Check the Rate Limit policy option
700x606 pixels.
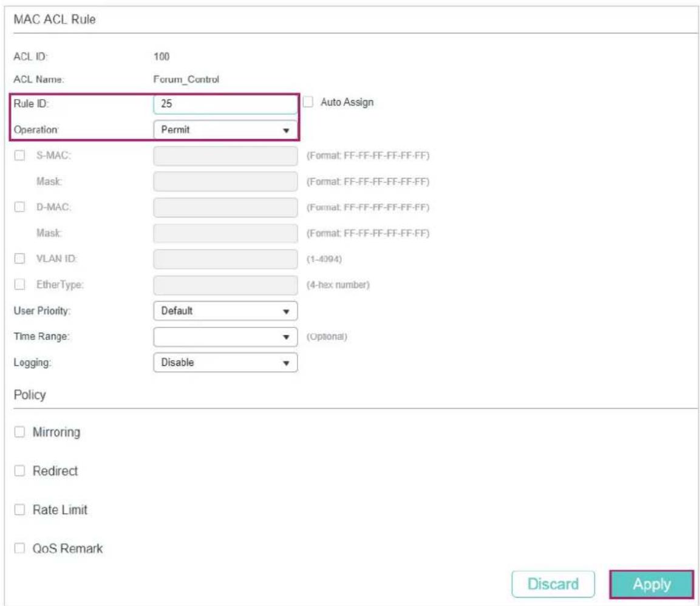19,509
